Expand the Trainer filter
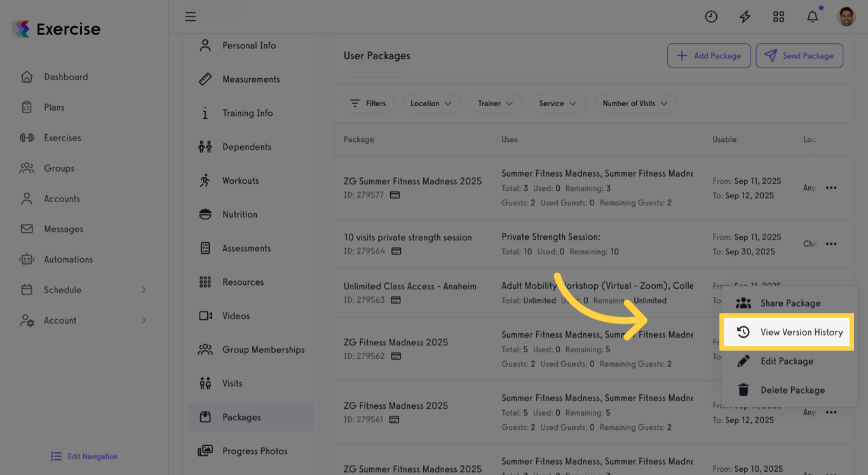The height and width of the screenshot is (475, 868). [x=496, y=103]
